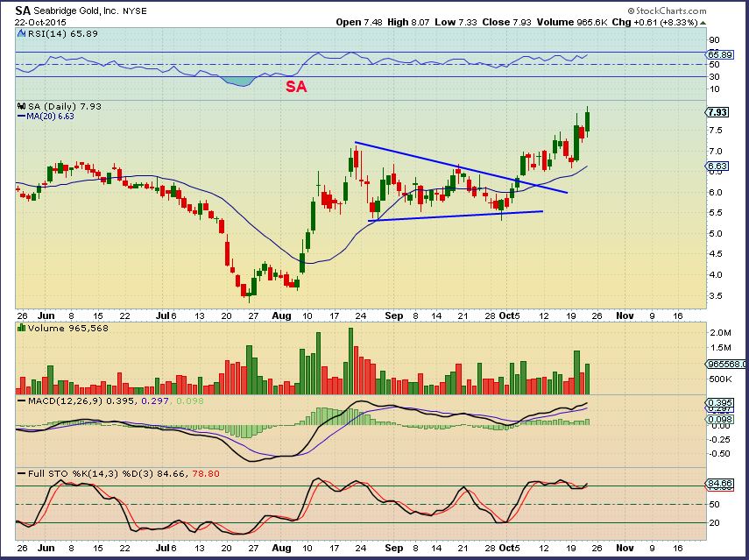
Task: Click the 84.66 stochastic axis tag
Action: [x=719, y=484]
